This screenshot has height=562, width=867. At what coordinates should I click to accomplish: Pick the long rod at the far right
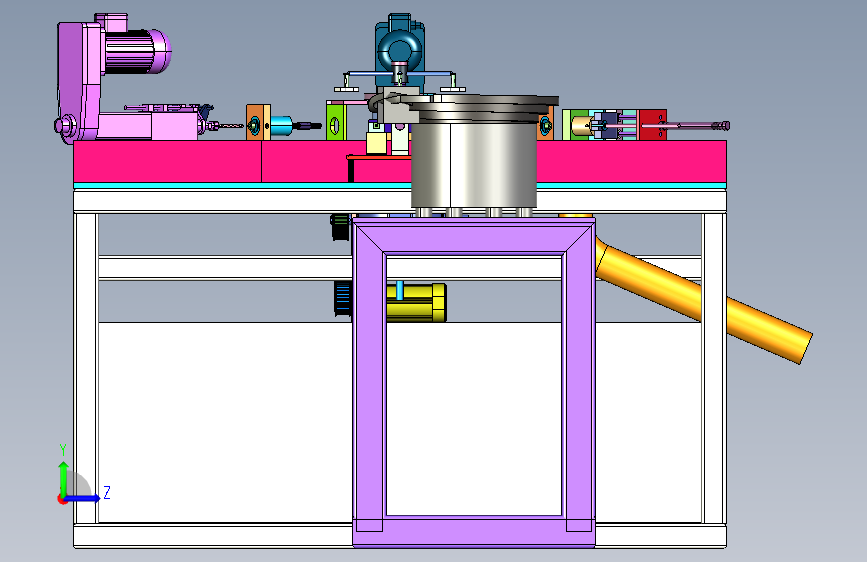point(698,126)
